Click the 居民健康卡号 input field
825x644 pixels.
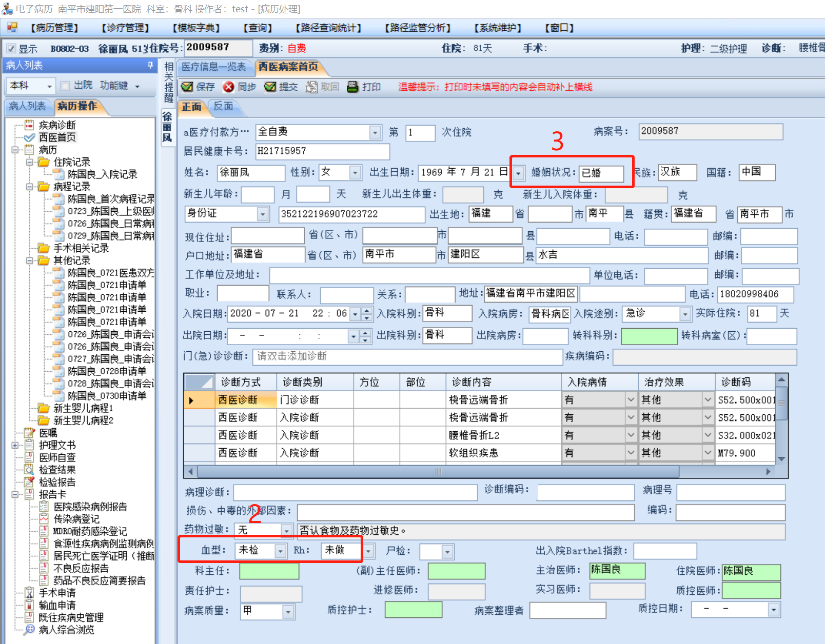pyautogui.click(x=322, y=151)
